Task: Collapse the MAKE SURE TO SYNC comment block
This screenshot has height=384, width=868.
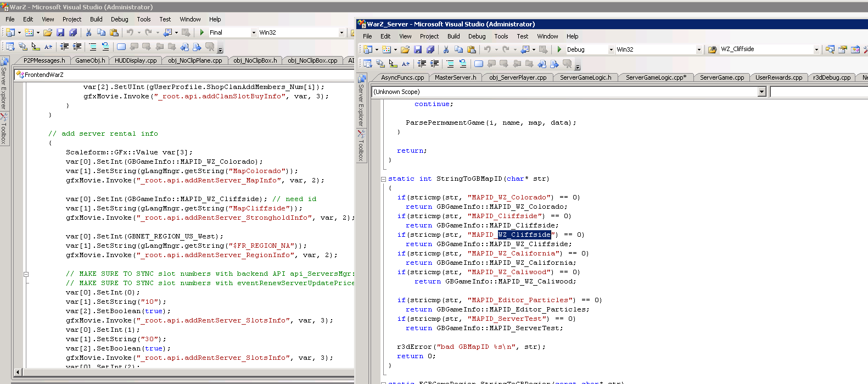Action: click(26, 274)
